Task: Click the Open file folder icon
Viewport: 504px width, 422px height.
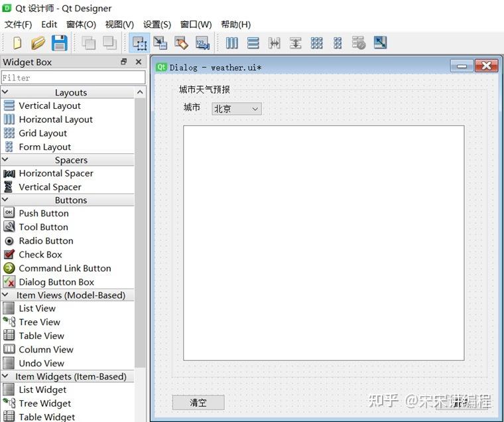Action: coord(38,42)
